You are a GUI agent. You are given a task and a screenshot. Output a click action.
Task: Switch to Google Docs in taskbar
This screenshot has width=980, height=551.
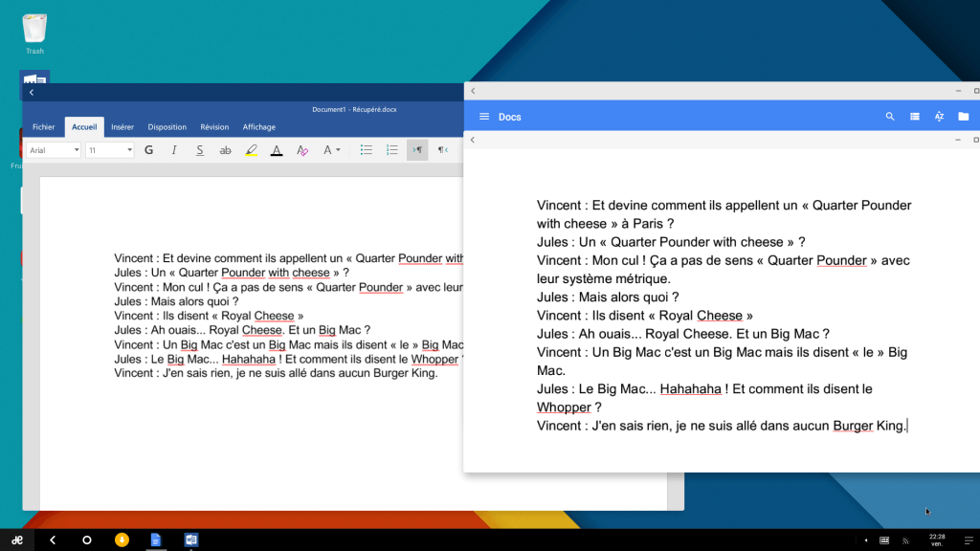pyautogui.click(x=156, y=540)
